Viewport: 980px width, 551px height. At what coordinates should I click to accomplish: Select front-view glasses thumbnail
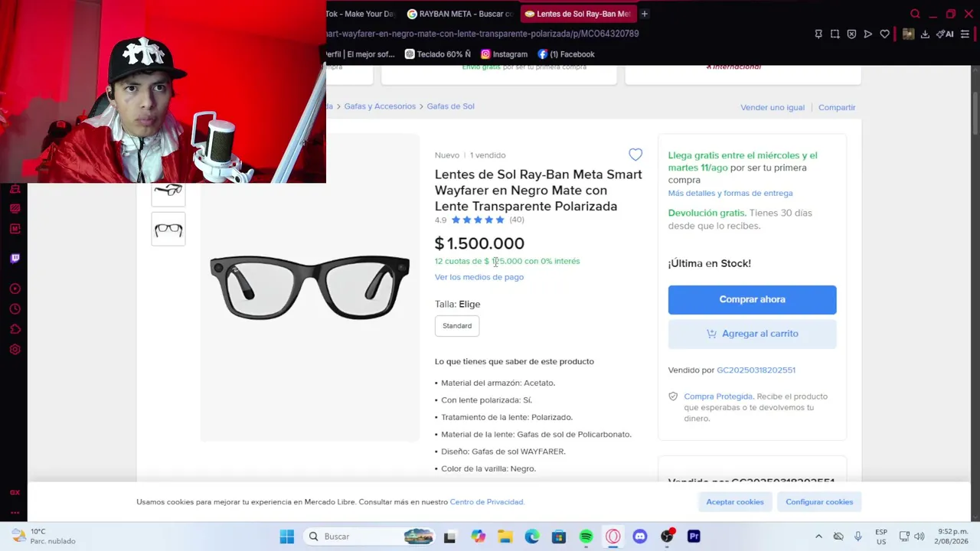point(168,230)
